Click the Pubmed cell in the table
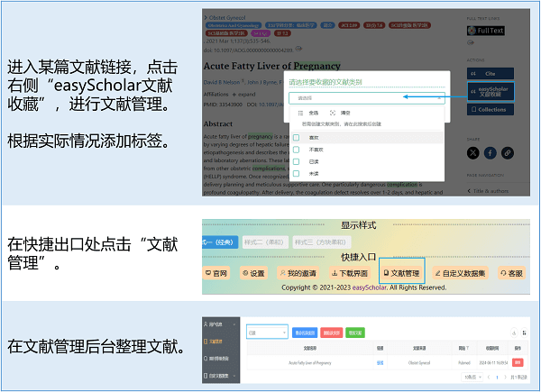 (464, 362)
